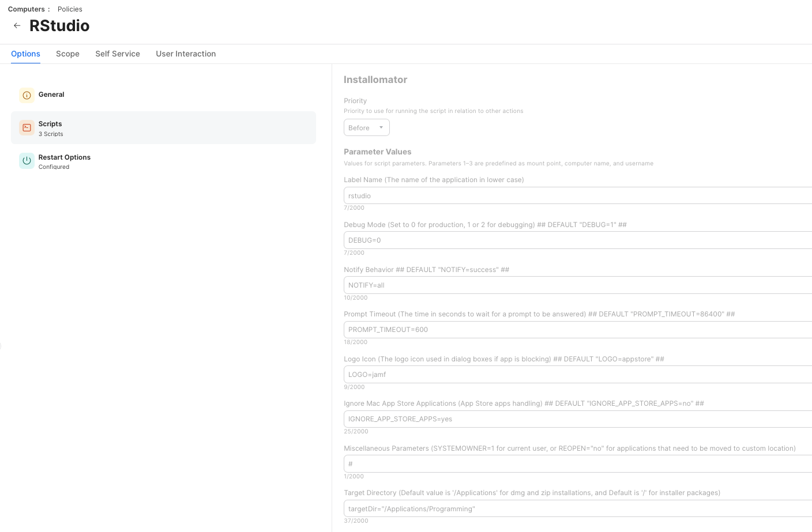Image resolution: width=812 pixels, height=532 pixels.
Task: Click the Label Name description label
Action: pos(434,179)
